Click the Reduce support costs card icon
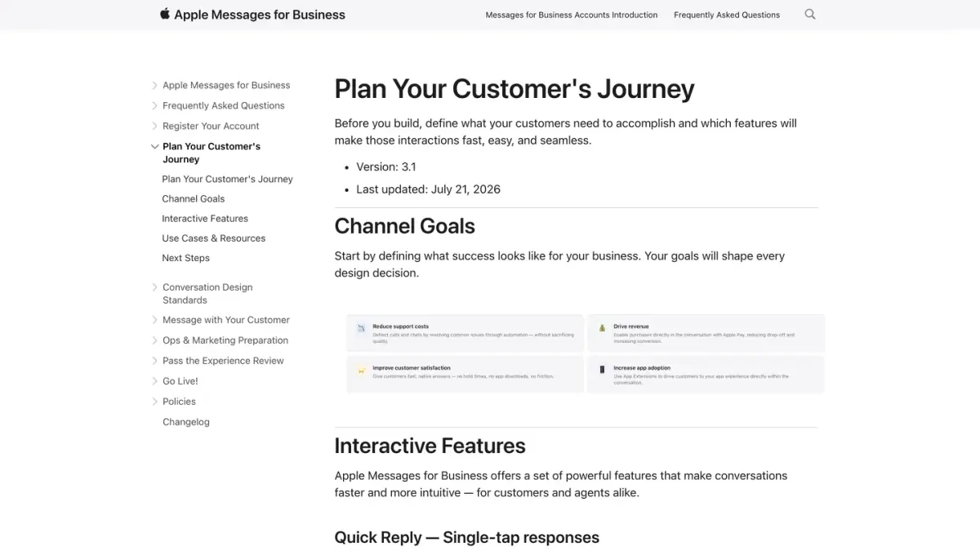The width and height of the screenshot is (980, 551). pyautogui.click(x=360, y=329)
